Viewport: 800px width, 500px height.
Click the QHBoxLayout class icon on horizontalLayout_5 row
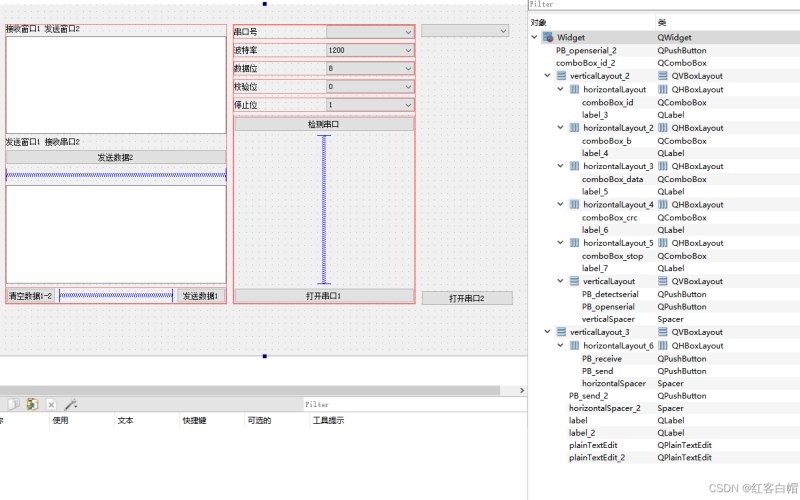pyautogui.click(x=663, y=242)
